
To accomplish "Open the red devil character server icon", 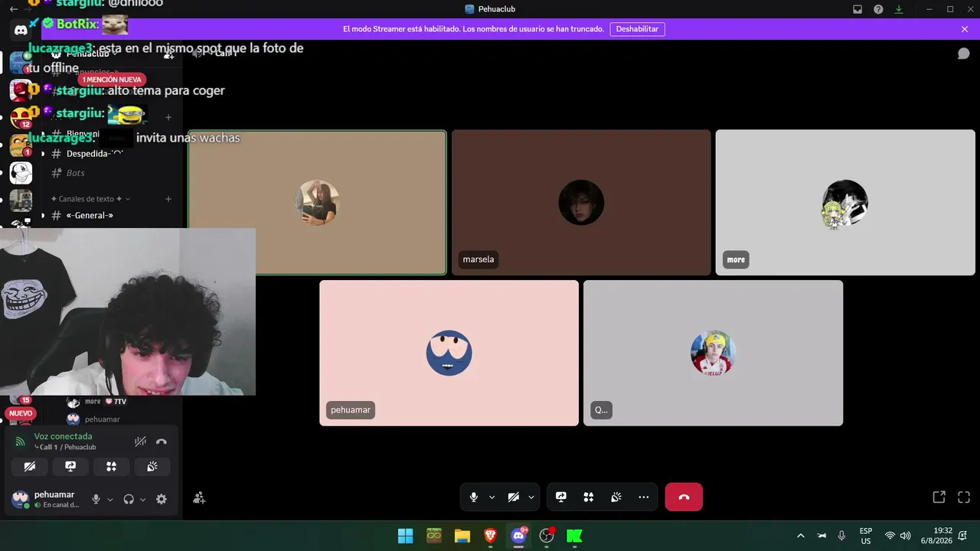I will 21,90.
